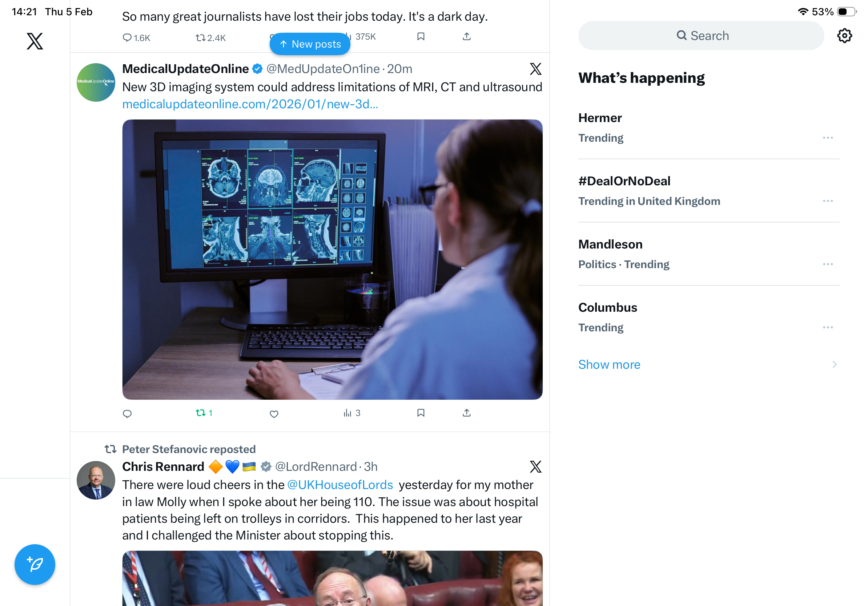Select the Columbus trending topic
The width and height of the screenshot is (868, 606).
click(708, 317)
